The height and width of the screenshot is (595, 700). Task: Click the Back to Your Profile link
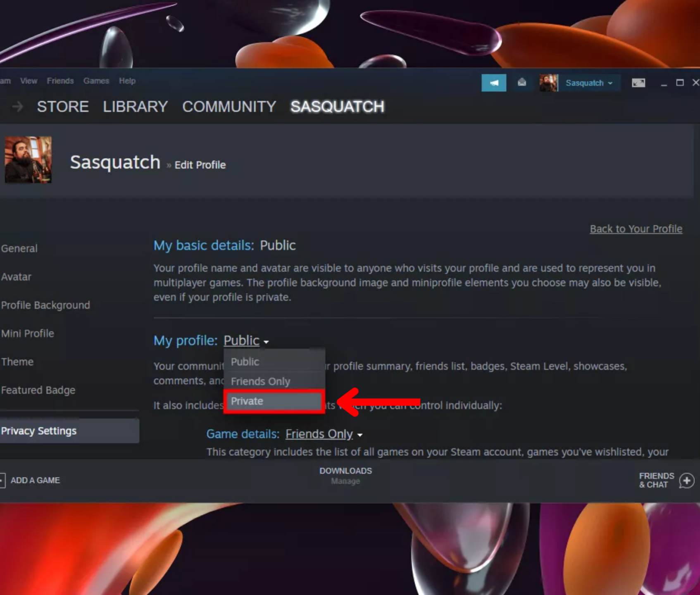pos(636,228)
